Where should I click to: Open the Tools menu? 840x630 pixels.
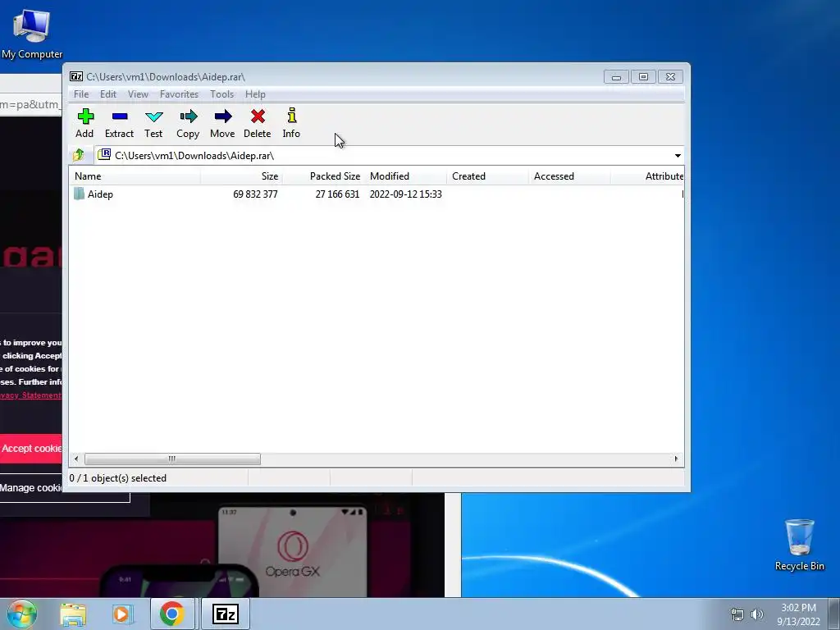point(221,94)
